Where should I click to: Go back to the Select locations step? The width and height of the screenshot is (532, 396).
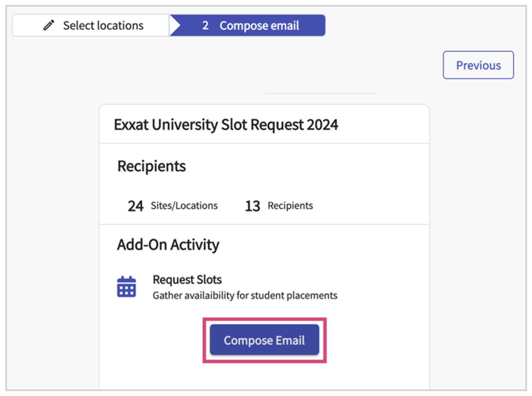coord(91,25)
